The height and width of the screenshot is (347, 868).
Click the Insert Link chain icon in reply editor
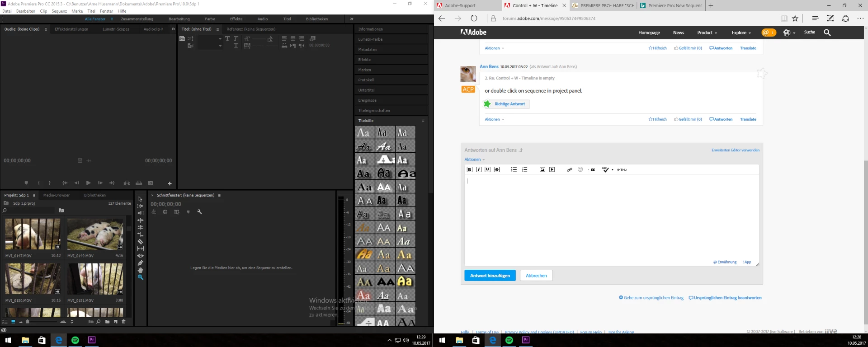click(570, 169)
